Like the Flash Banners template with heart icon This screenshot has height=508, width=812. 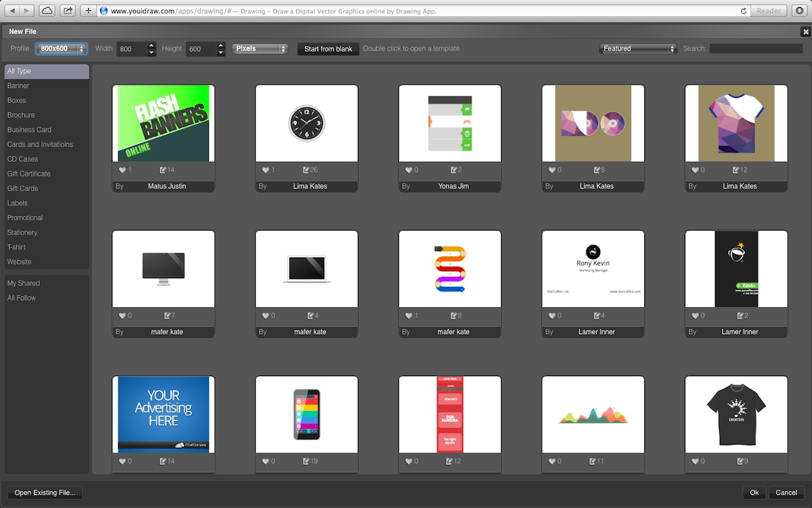(x=122, y=170)
